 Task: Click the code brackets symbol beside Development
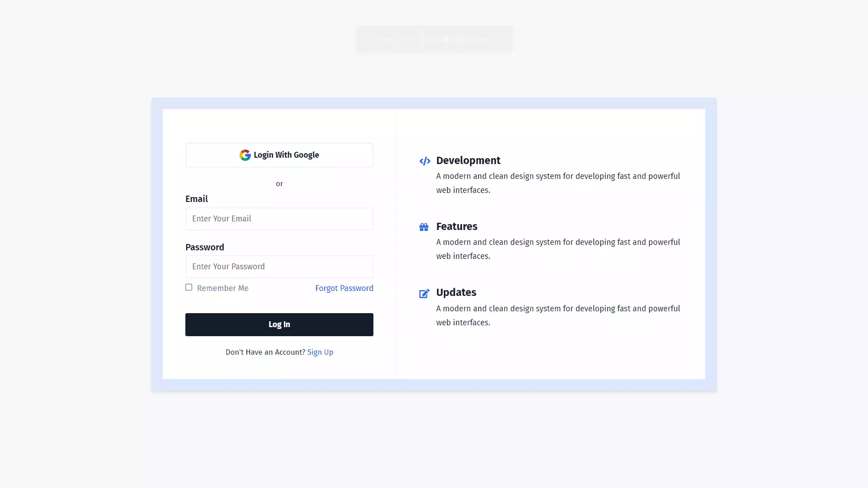pos(425,161)
